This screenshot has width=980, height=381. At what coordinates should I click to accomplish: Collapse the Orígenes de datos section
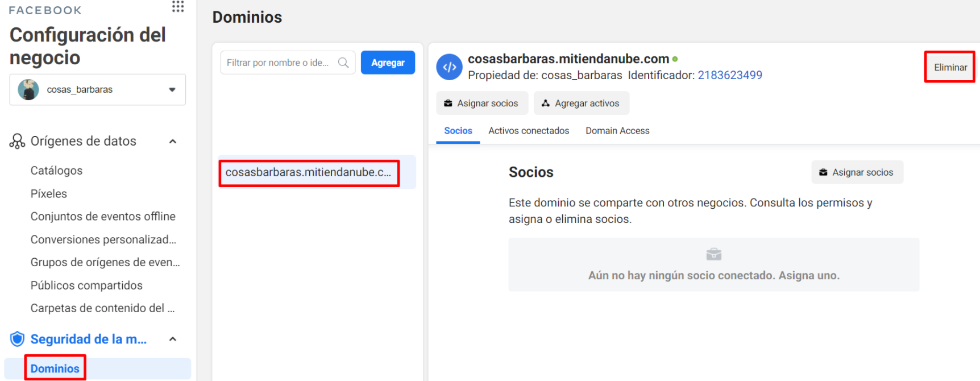(x=173, y=141)
